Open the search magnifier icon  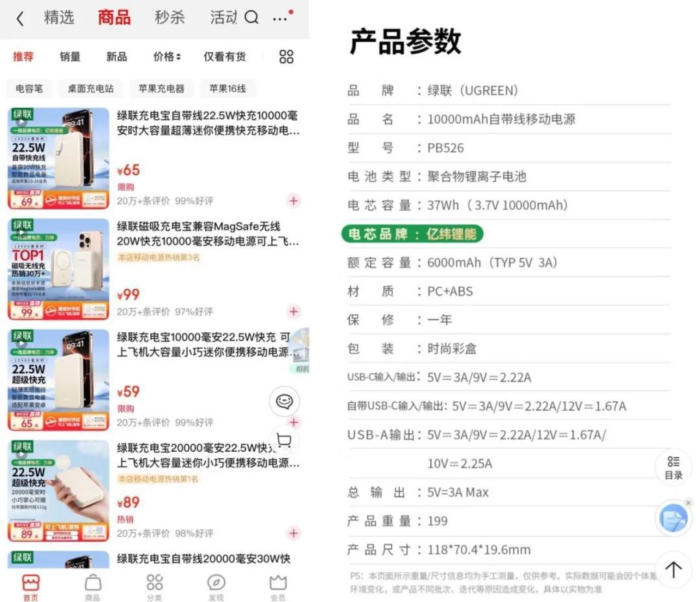coord(251,18)
